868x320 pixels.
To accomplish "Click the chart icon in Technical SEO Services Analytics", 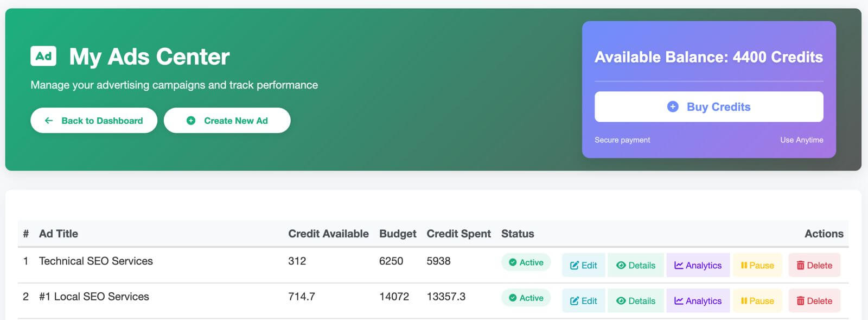I will (679, 265).
